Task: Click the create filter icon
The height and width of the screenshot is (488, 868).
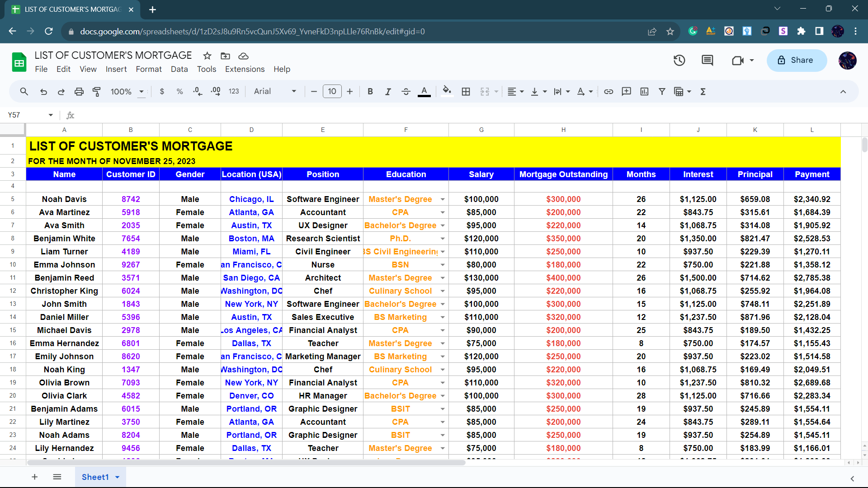Action: pyautogui.click(x=662, y=92)
